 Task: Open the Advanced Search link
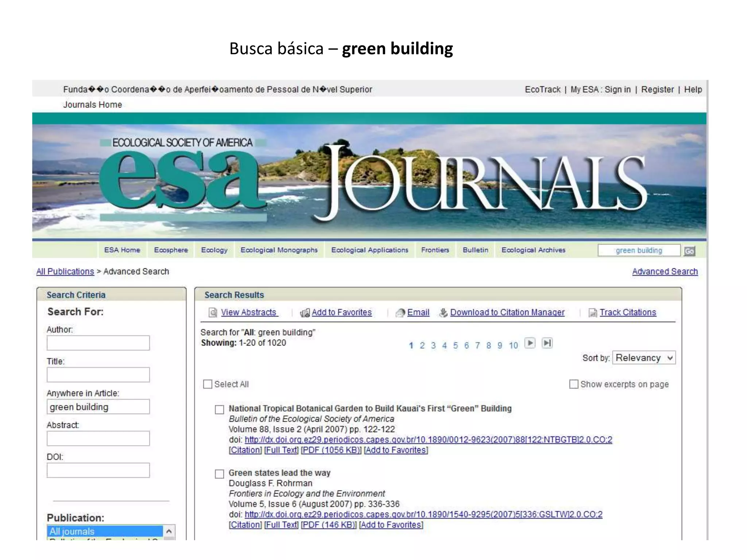click(665, 272)
